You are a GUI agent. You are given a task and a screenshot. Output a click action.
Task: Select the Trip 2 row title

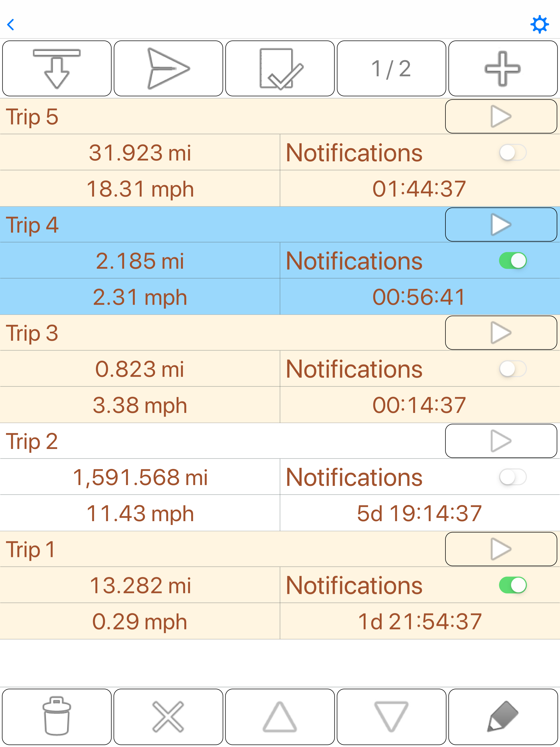[x=32, y=441]
